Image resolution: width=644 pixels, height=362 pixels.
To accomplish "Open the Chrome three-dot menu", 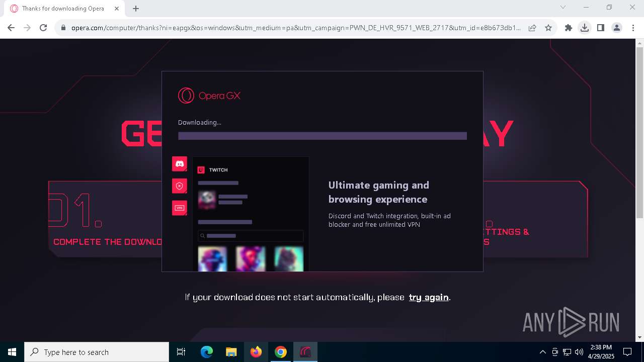I will click(632, 28).
